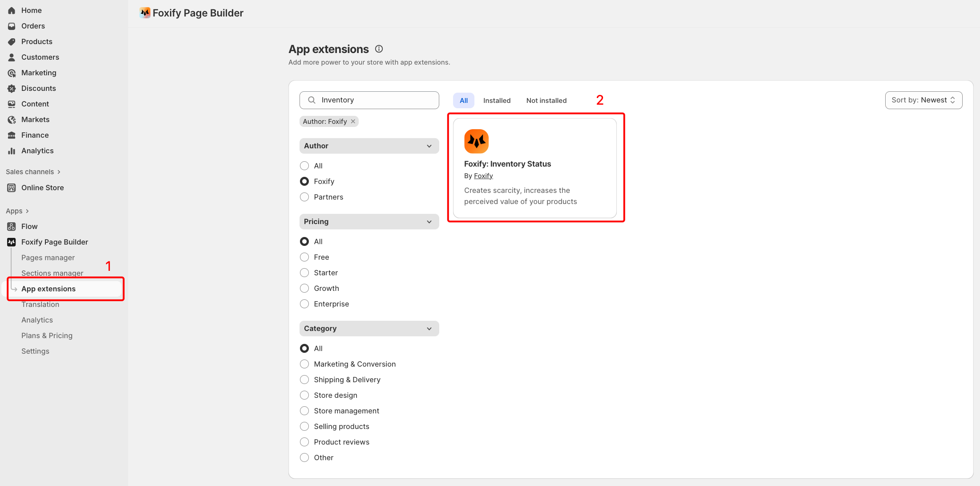The height and width of the screenshot is (486, 980).
Task: Open Pages manager in sidebar
Action: (48, 257)
